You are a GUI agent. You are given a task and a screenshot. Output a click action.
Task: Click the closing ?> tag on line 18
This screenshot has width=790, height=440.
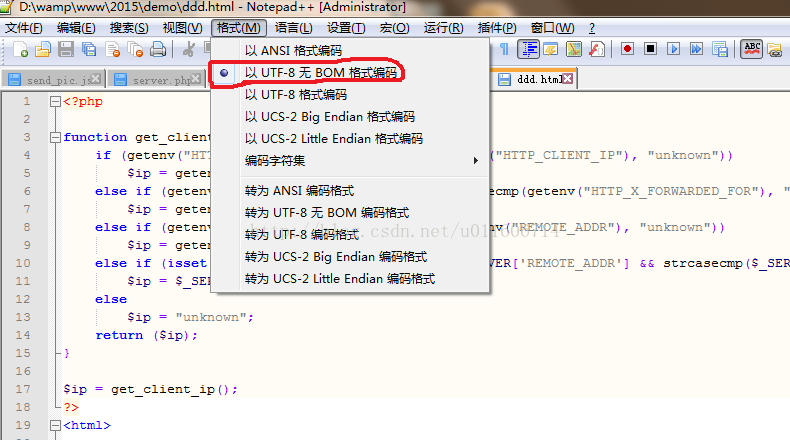pyautogui.click(x=71, y=407)
